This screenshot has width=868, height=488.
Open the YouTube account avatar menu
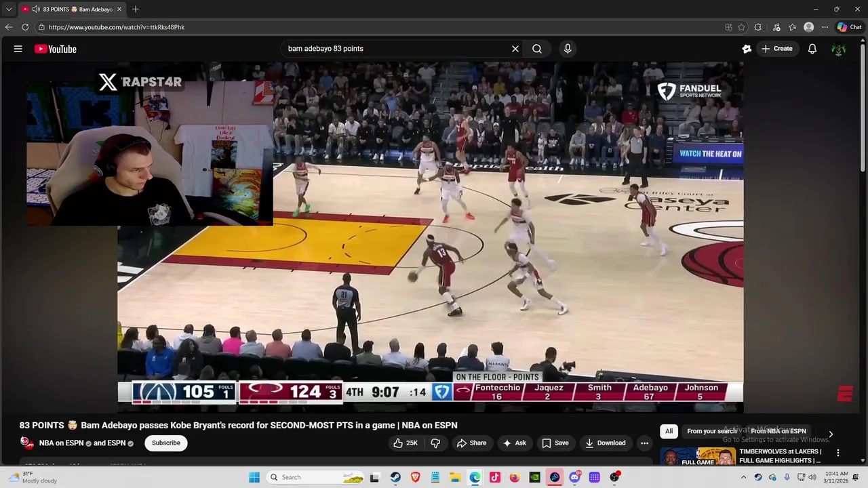pos(839,49)
